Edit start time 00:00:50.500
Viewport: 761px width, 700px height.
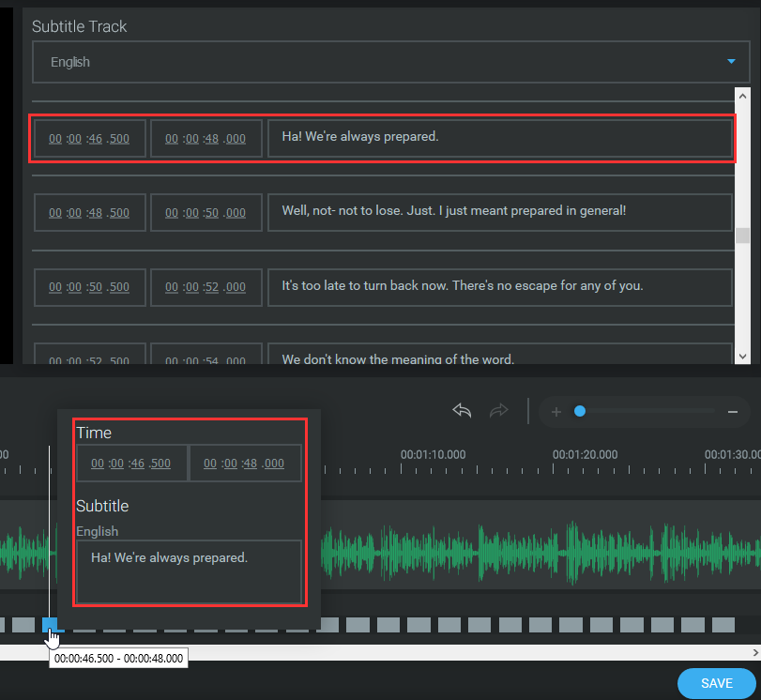pyautogui.click(x=89, y=287)
